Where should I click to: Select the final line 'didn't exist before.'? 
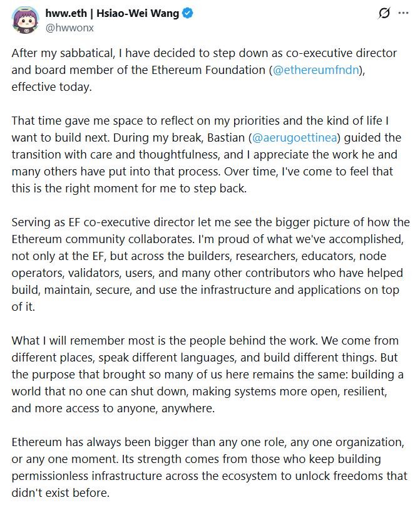pos(61,492)
